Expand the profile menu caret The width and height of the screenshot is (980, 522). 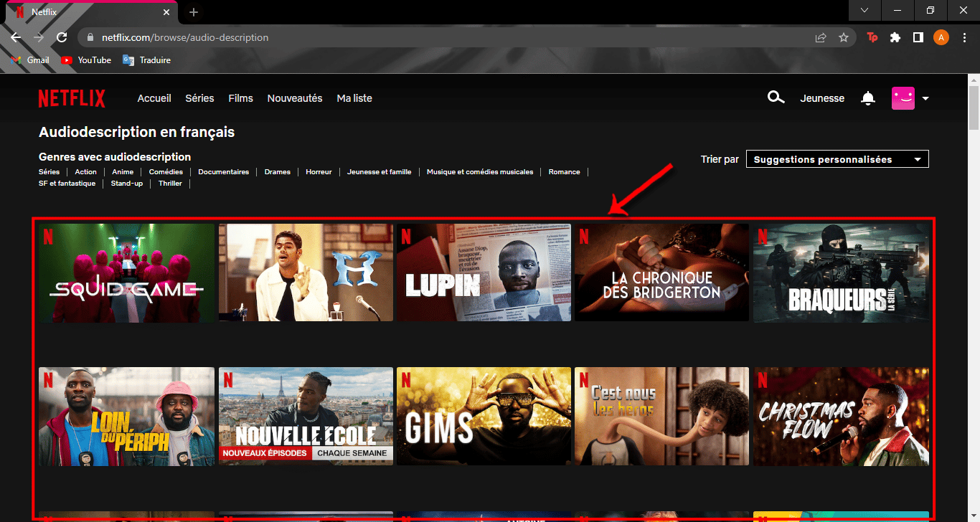point(925,99)
